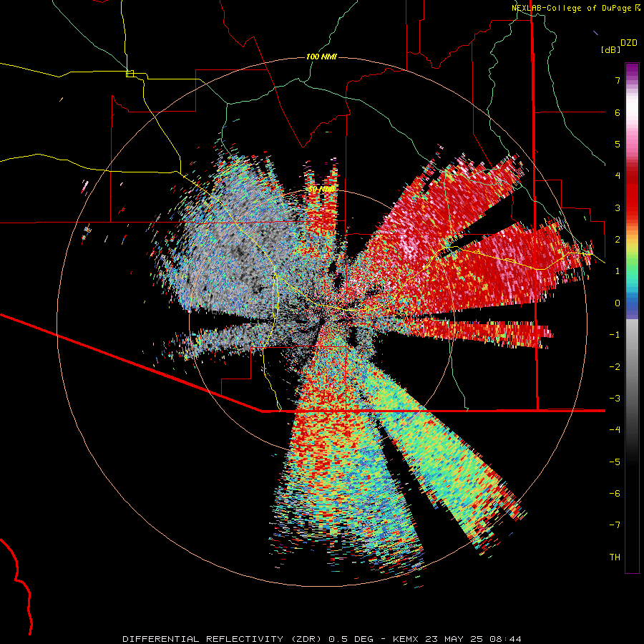Select the 4 tick on color scale
This screenshot has width=644, height=644.
tap(618, 176)
